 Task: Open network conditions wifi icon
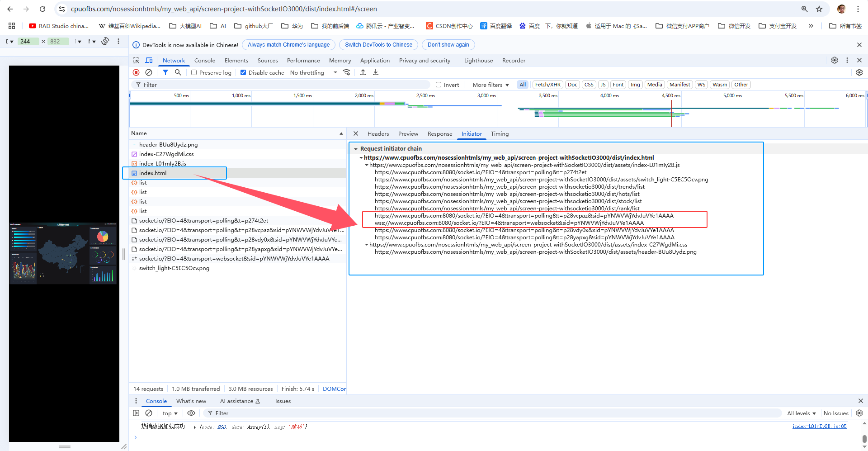pyautogui.click(x=347, y=72)
